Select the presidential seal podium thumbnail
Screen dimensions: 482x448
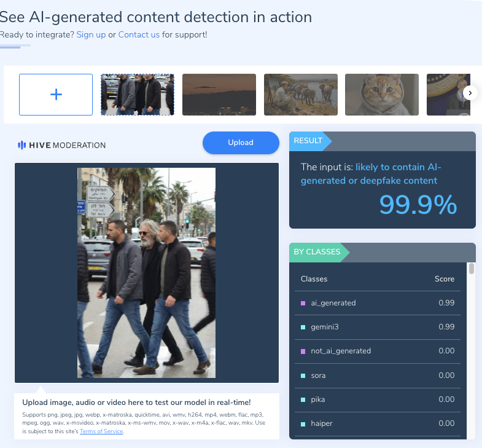tap(448, 95)
